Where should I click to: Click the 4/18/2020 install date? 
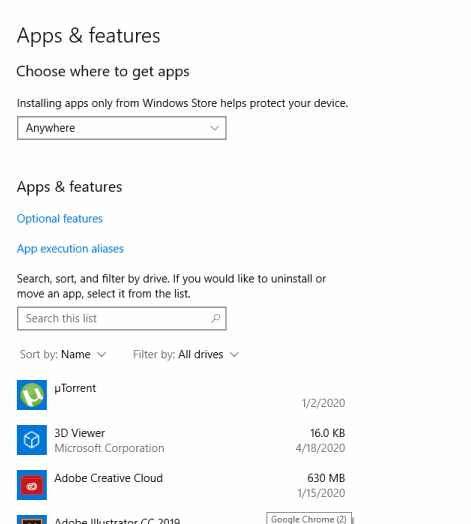[x=320, y=448]
